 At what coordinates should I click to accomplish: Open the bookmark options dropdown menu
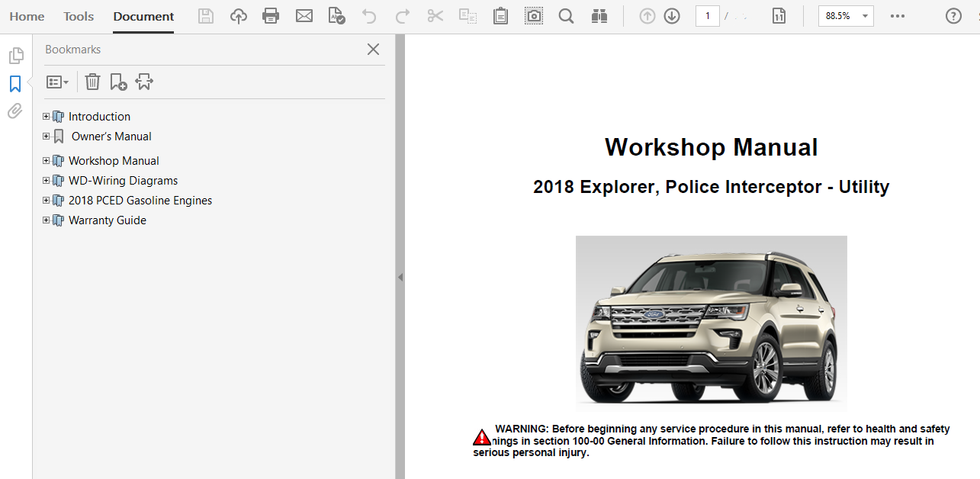pyautogui.click(x=57, y=82)
